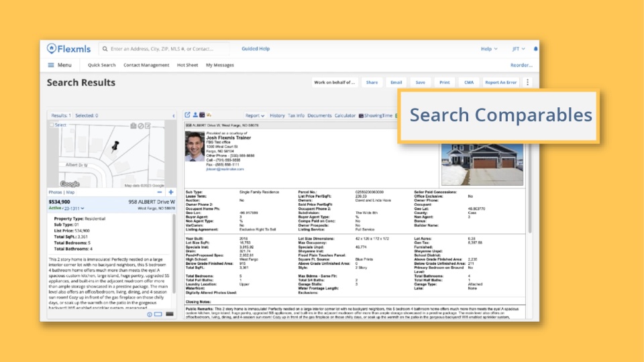Screen dimensions: 644x362
Task: Click the Share button
Action: tap(372, 82)
